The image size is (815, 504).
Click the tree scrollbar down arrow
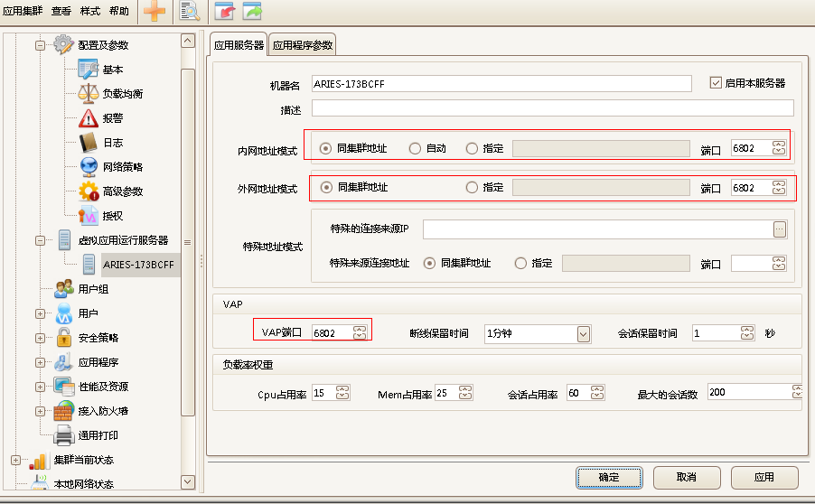pos(188,481)
